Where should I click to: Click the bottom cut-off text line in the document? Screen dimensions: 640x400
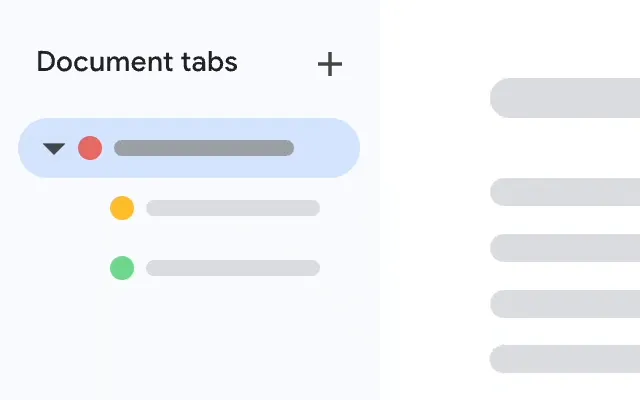(x=565, y=358)
